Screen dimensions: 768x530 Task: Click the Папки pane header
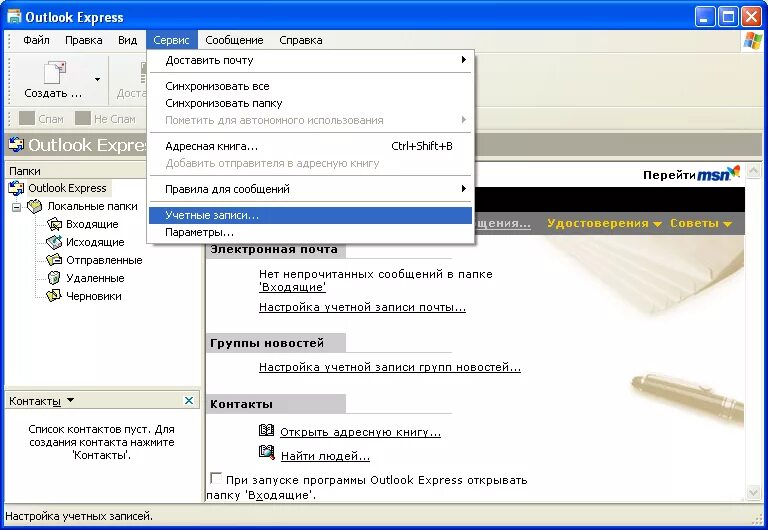coord(75,171)
